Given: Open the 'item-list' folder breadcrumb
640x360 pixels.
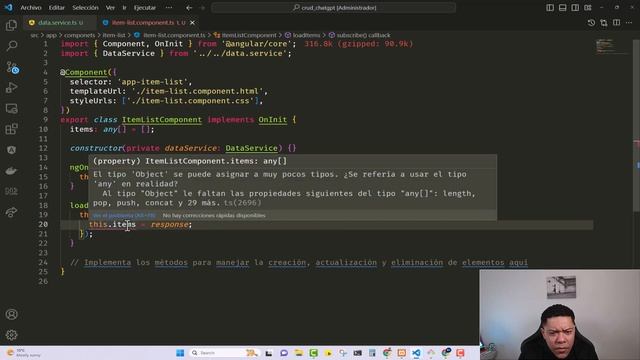Looking at the screenshot, I should click(114, 35).
